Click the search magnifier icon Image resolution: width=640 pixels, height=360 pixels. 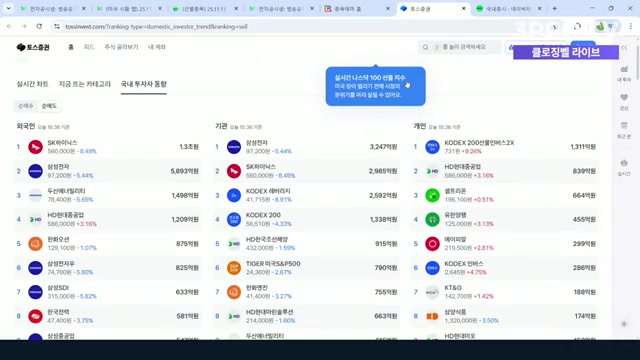pos(426,47)
